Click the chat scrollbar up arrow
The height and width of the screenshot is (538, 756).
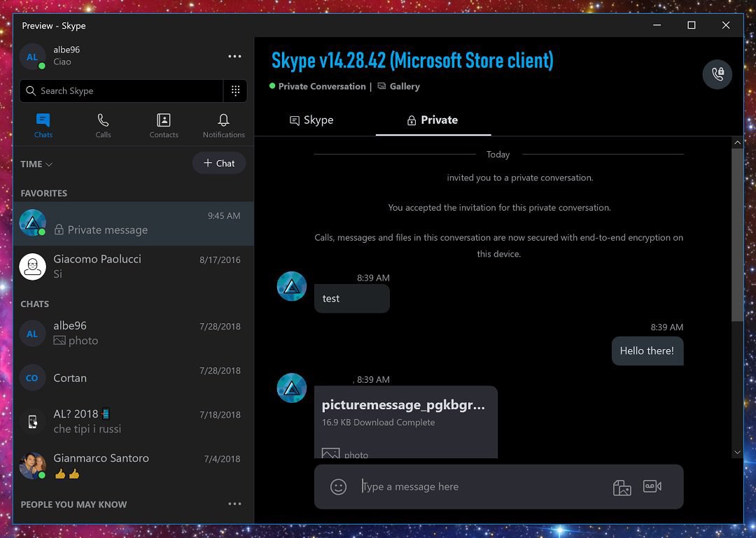[737, 143]
